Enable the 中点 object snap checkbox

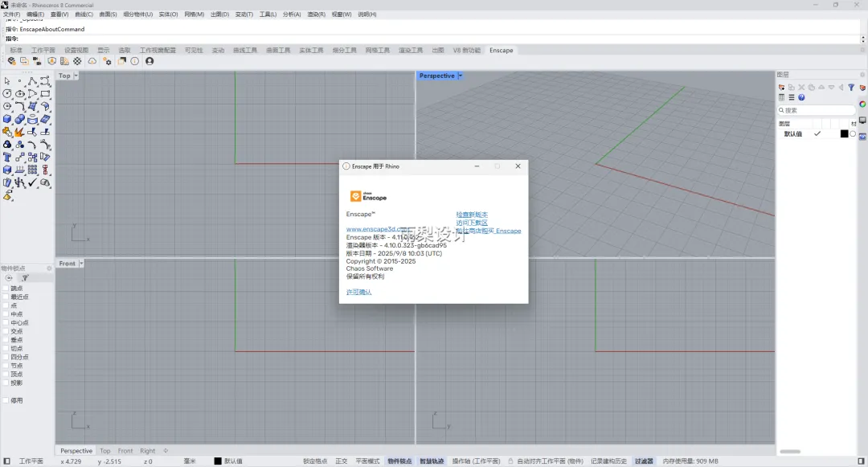(6, 314)
